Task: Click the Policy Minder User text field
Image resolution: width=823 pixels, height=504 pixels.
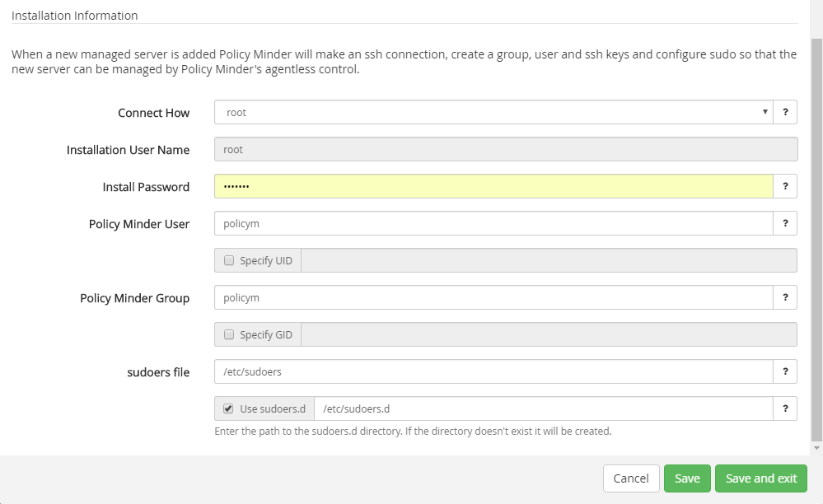Action: pyautogui.click(x=493, y=223)
